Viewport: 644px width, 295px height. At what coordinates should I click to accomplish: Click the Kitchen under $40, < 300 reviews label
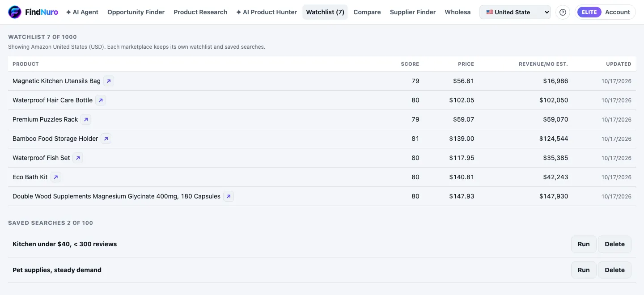coord(64,244)
